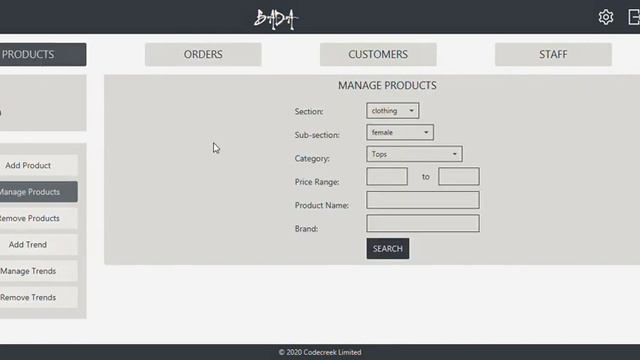Expand the Category dropdown showing Tops
The width and height of the screenshot is (640, 360).
pyautogui.click(x=414, y=154)
